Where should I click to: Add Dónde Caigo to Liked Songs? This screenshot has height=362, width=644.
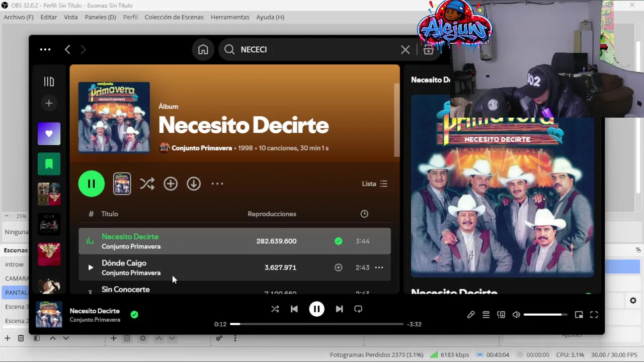(x=339, y=267)
